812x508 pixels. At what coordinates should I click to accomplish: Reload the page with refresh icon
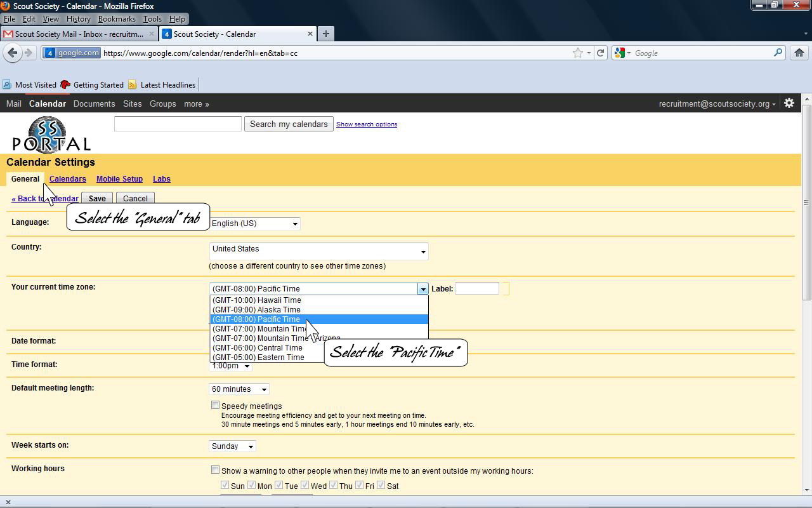point(600,53)
